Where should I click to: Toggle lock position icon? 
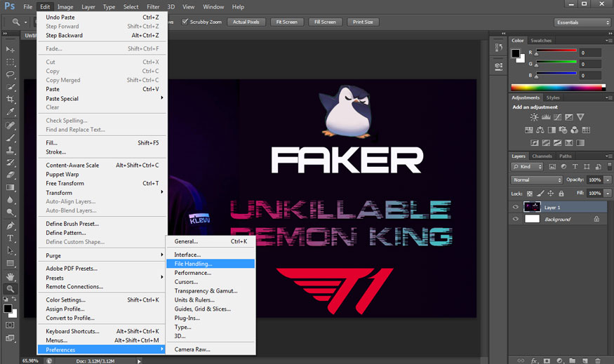point(551,194)
